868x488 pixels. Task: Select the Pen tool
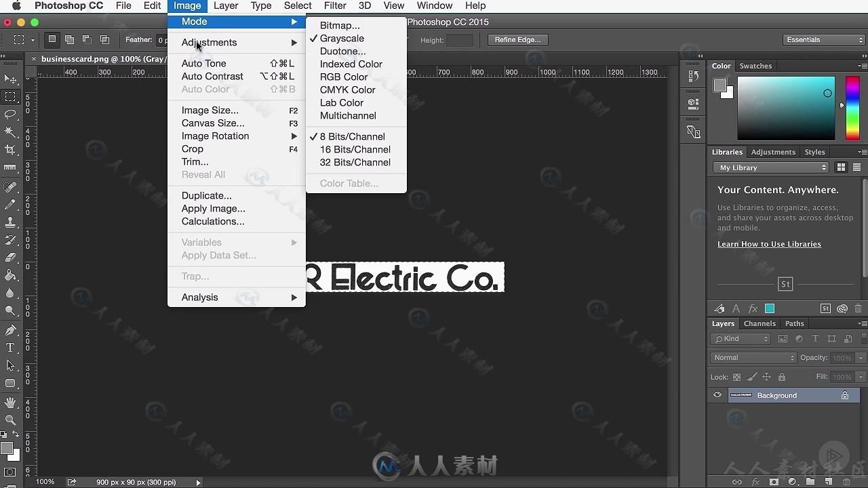pos(10,330)
